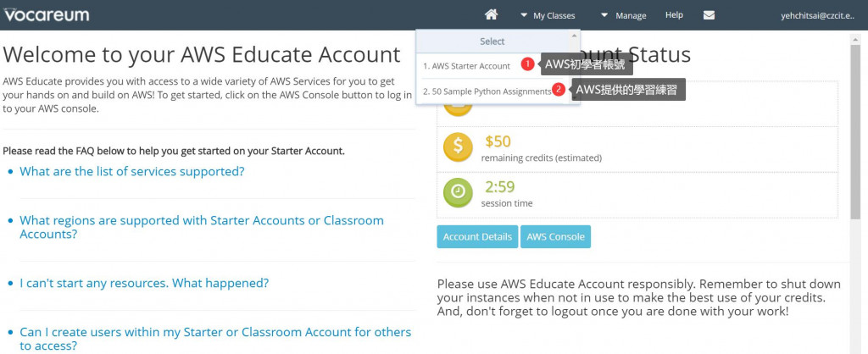Open FAQ about supported regions
Screen dimensions: 868x354
tap(202, 227)
